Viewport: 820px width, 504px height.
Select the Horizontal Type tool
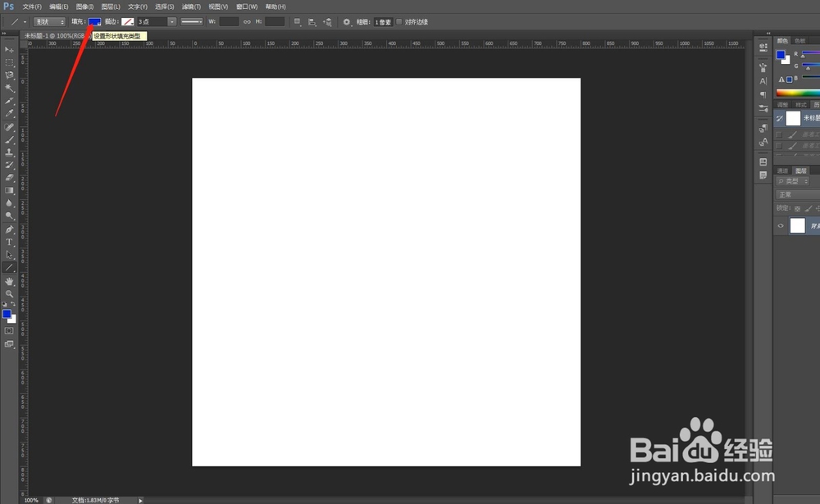coord(9,242)
